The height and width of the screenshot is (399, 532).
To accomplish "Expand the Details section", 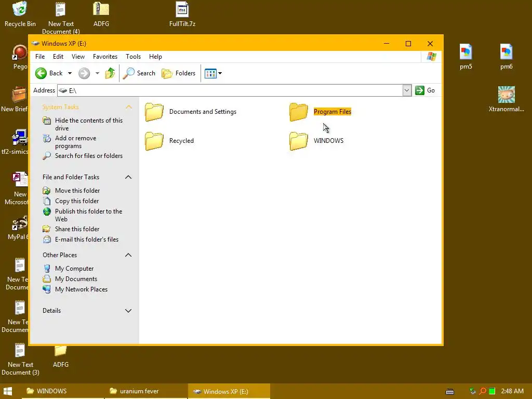I will (128, 311).
